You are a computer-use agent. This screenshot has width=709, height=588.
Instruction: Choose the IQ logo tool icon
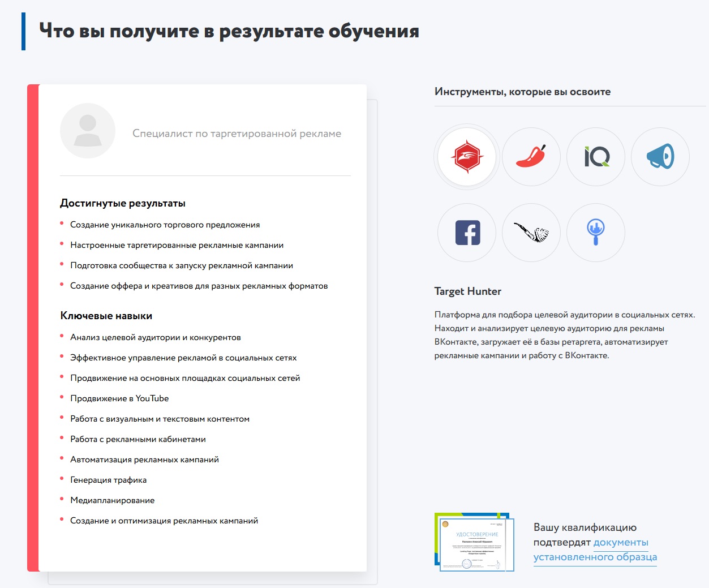tap(596, 157)
